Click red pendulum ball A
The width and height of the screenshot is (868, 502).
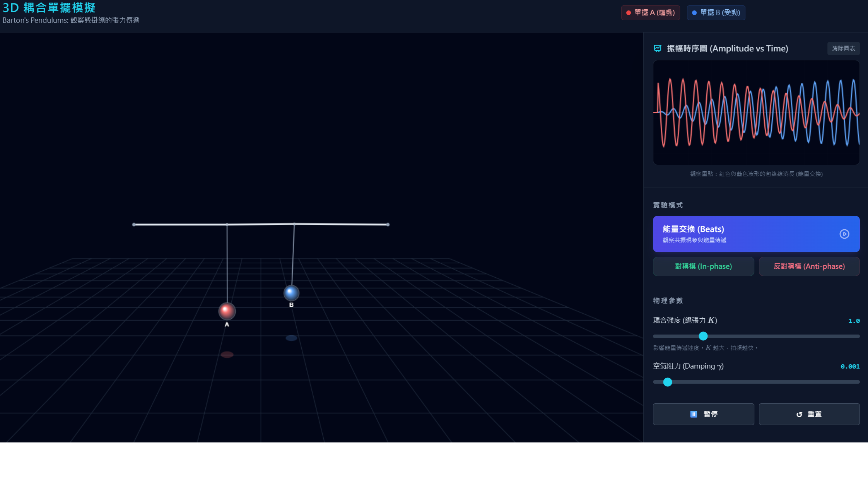(x=227, y=311)
